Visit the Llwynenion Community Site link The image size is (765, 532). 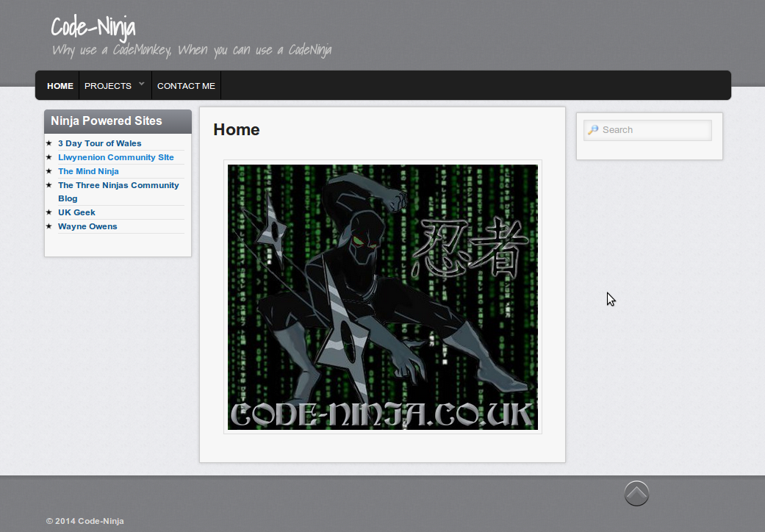(x=116, y=157)
